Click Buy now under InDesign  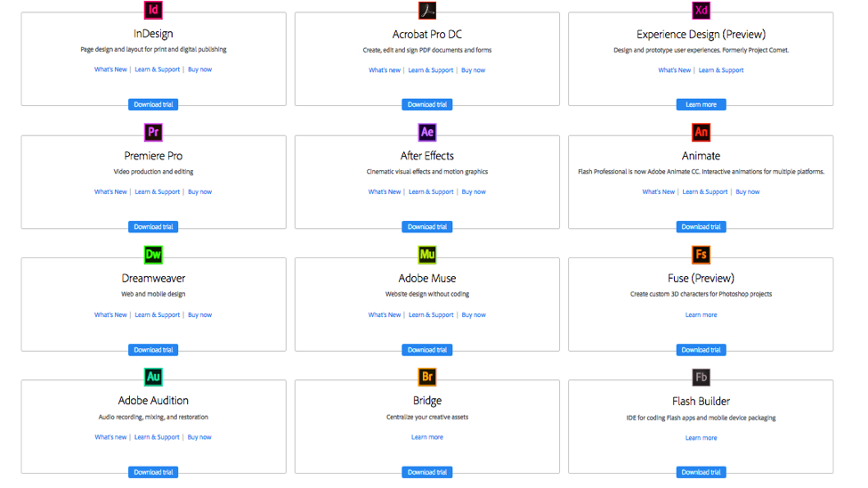[199, 69]
